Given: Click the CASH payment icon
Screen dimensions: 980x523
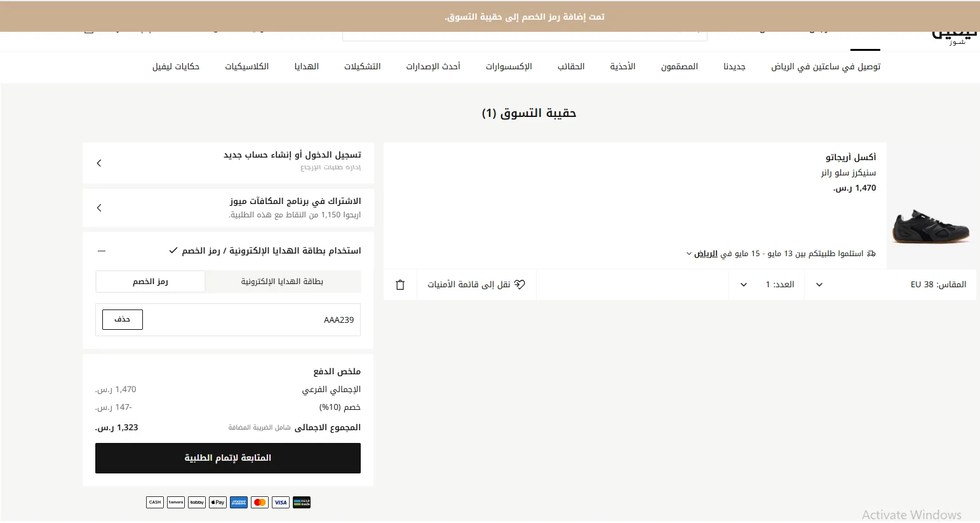Looking at the screenshot, I should (x=155, y=502).
